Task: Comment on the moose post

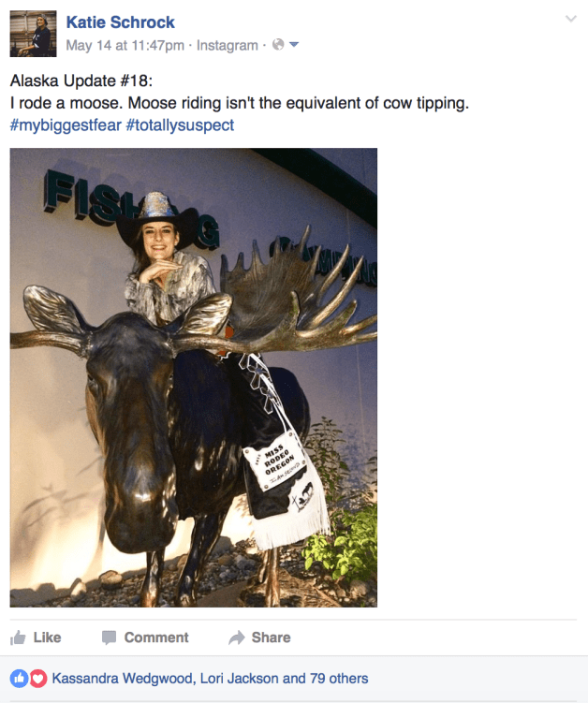Action: [x=145, y=637]
